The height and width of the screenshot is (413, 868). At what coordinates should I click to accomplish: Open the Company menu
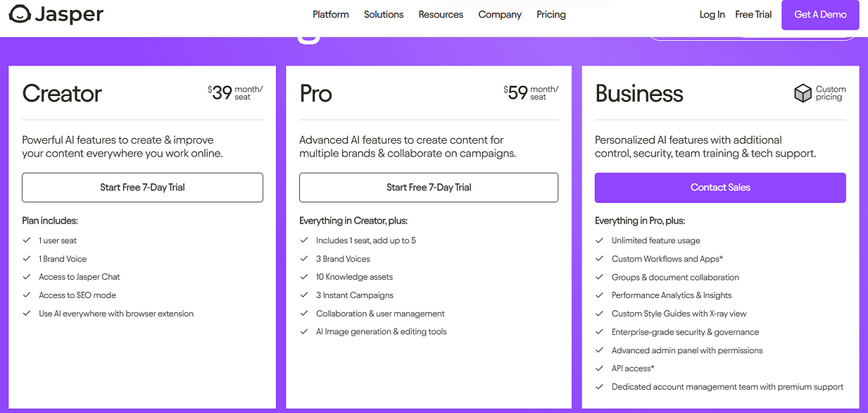(500, 14)
